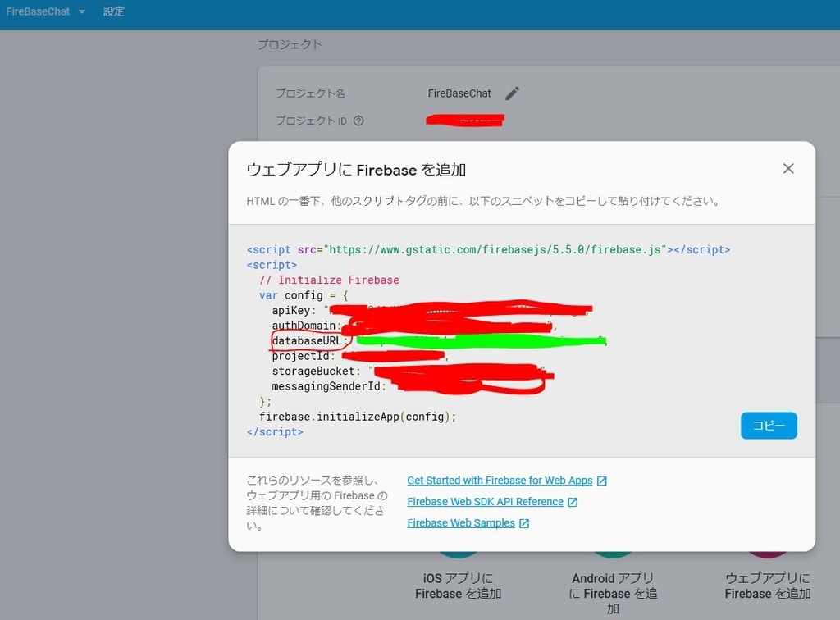Click the var config line
The width and height of the screenshot is (840, 620).
(x=304, y=295)
